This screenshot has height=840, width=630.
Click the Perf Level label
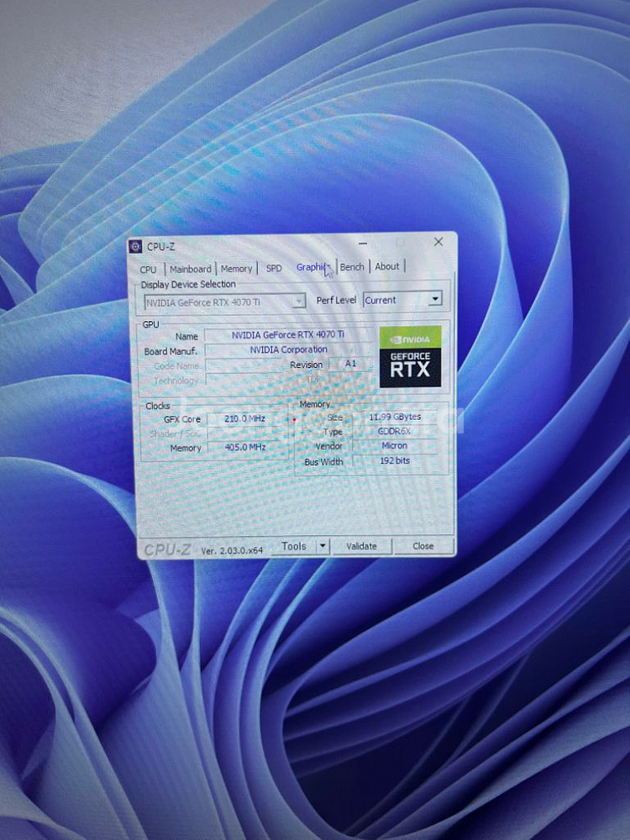(336, 300)
